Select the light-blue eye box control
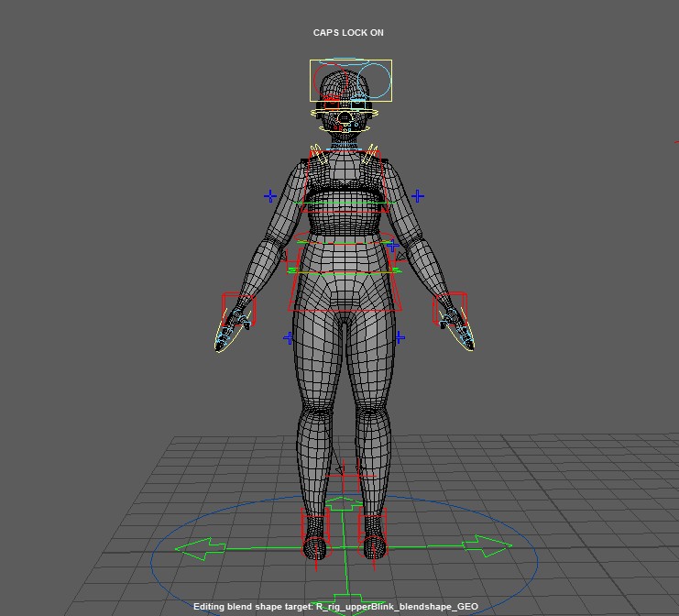Viewport: 679px width, 616px height. click(358, 104)
